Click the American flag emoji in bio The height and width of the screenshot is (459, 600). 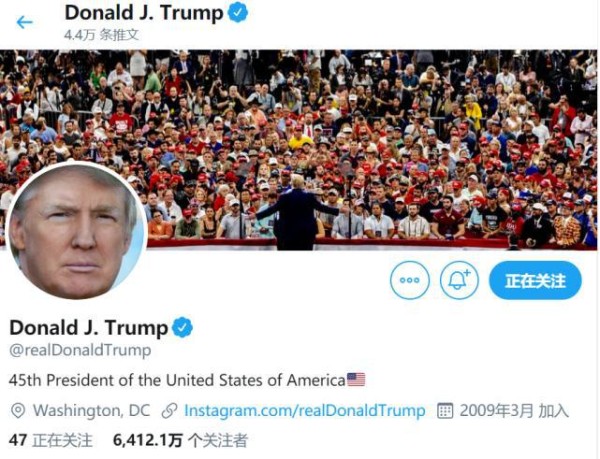point(356,380)
